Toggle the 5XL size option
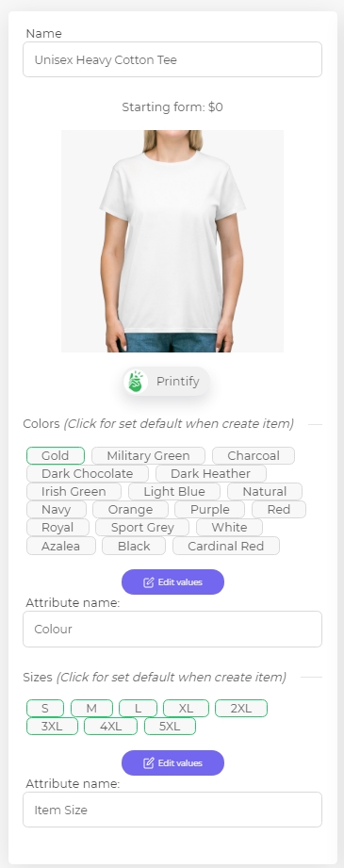 point(170,727)
